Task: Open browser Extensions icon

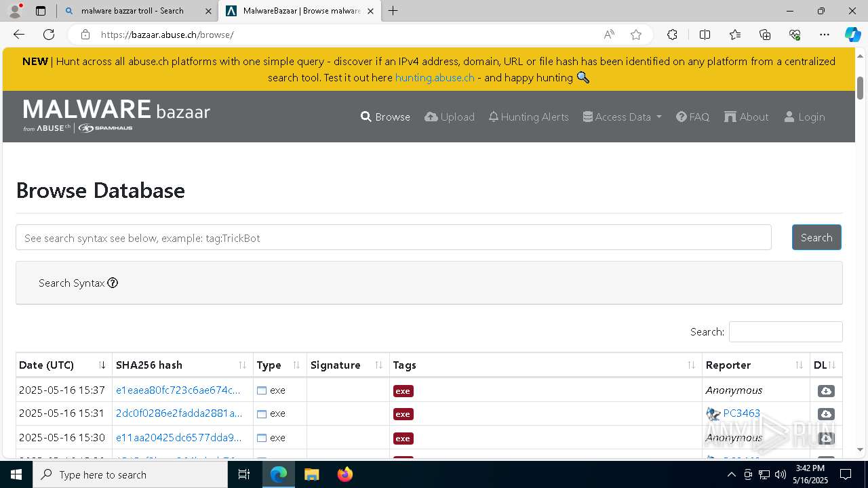Action: click(672, 35)
